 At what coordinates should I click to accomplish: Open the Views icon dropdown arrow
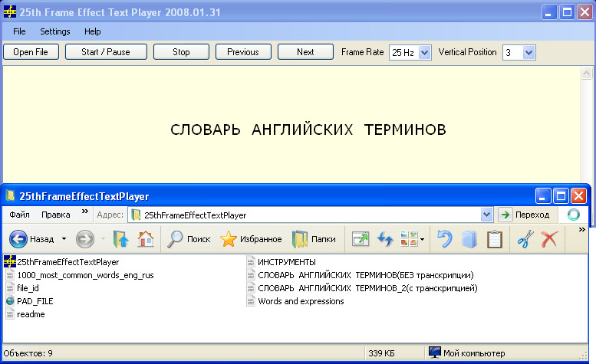423,241
